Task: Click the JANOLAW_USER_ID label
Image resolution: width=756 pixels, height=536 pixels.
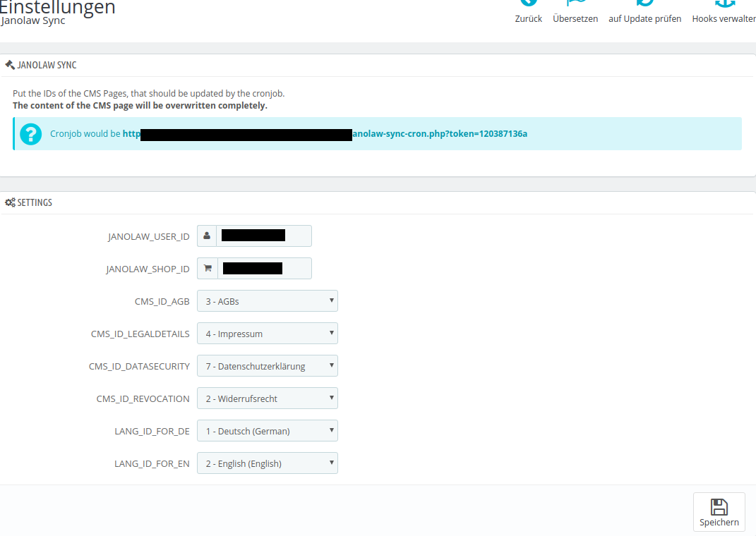Action: click(x=148, y=236)
